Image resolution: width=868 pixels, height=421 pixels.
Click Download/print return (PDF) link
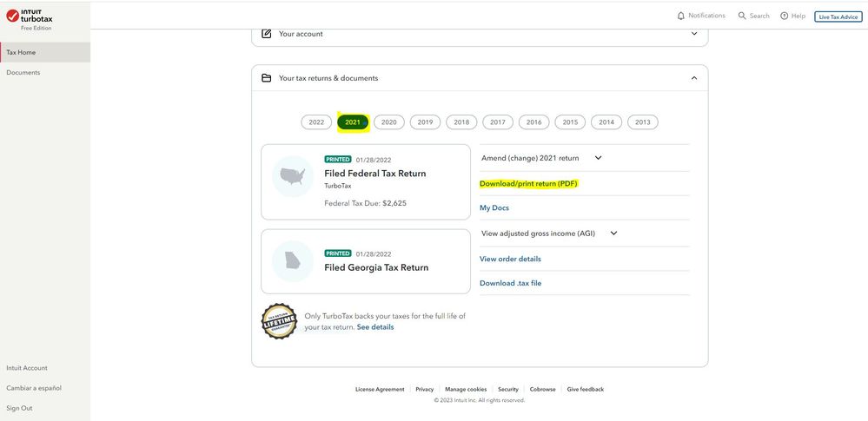click(x=528, y=183)
